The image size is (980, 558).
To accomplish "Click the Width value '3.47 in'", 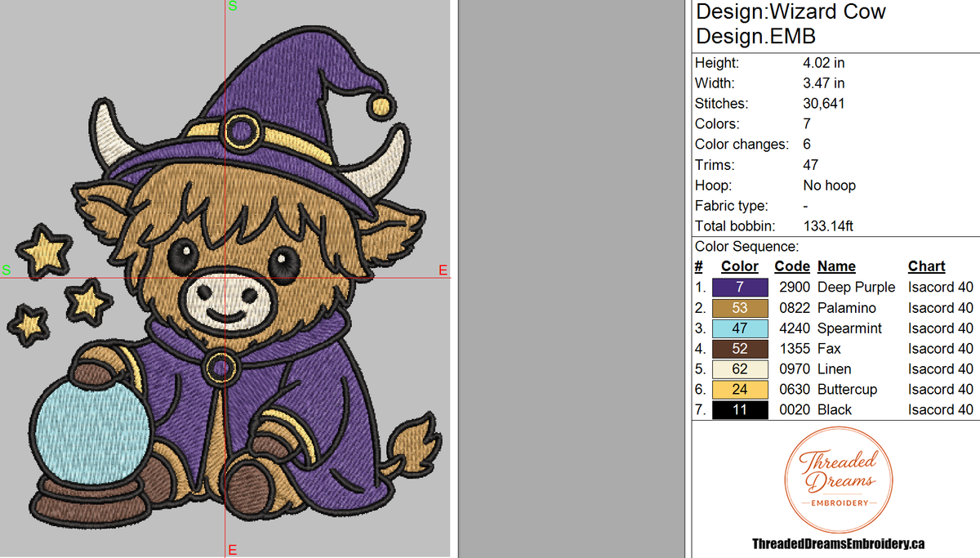I will coord(823,83).
